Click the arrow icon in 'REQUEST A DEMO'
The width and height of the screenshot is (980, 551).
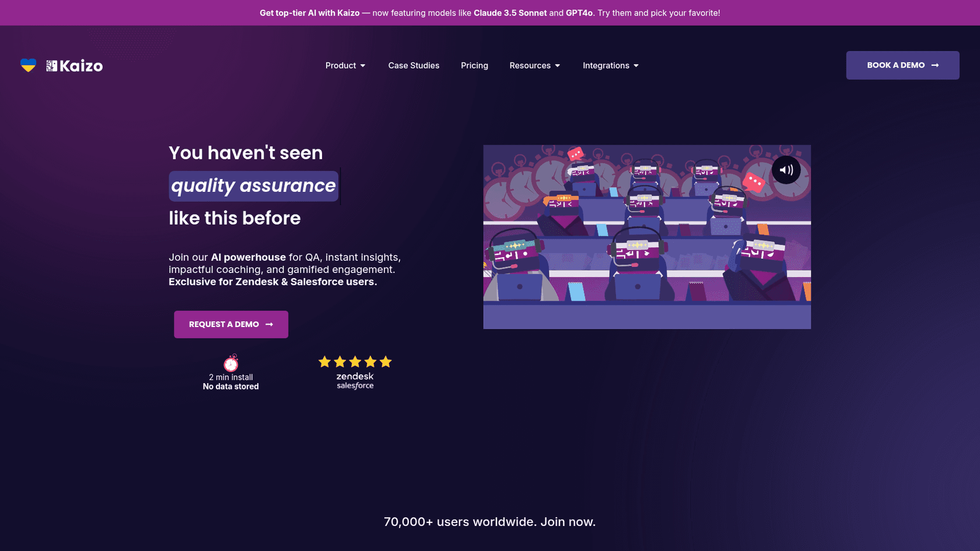[x=268, y=324]
